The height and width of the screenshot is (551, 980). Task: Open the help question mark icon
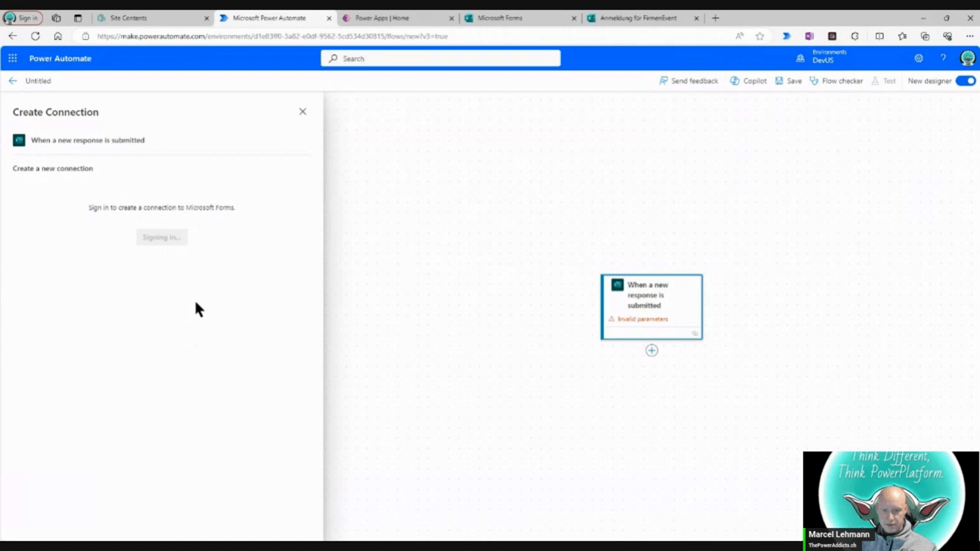[x=943, y=58]
